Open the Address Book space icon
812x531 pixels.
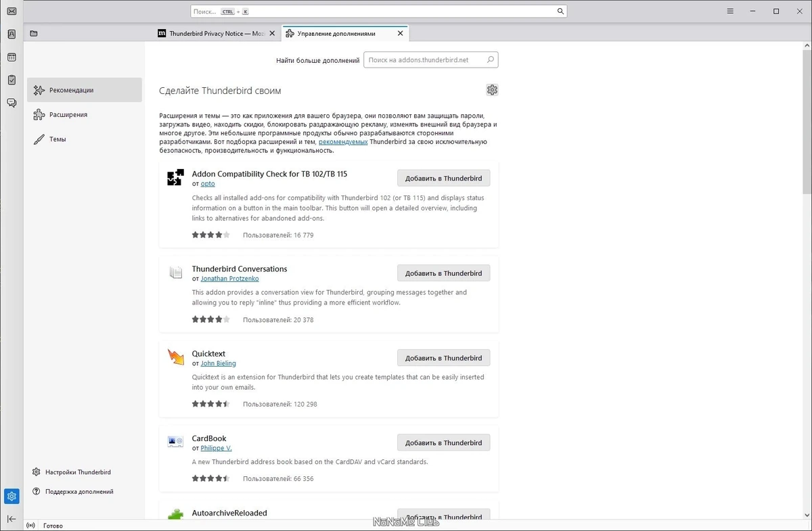click(12, 34)
